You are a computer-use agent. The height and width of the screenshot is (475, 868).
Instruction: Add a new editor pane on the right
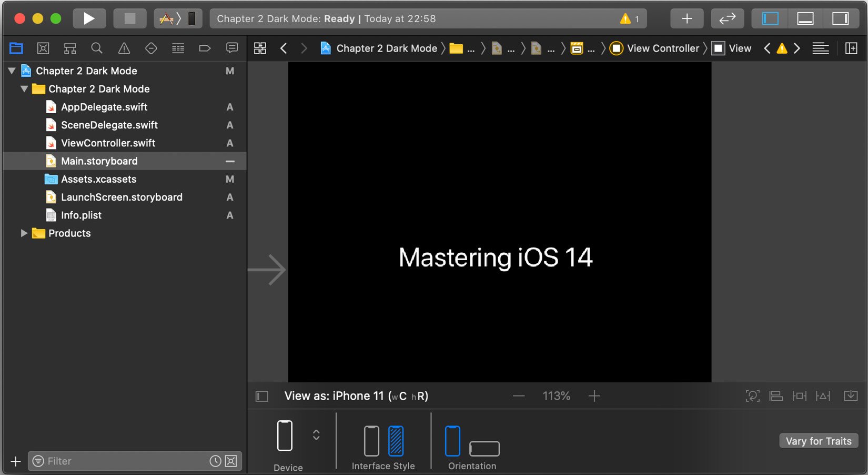(851, 48)
